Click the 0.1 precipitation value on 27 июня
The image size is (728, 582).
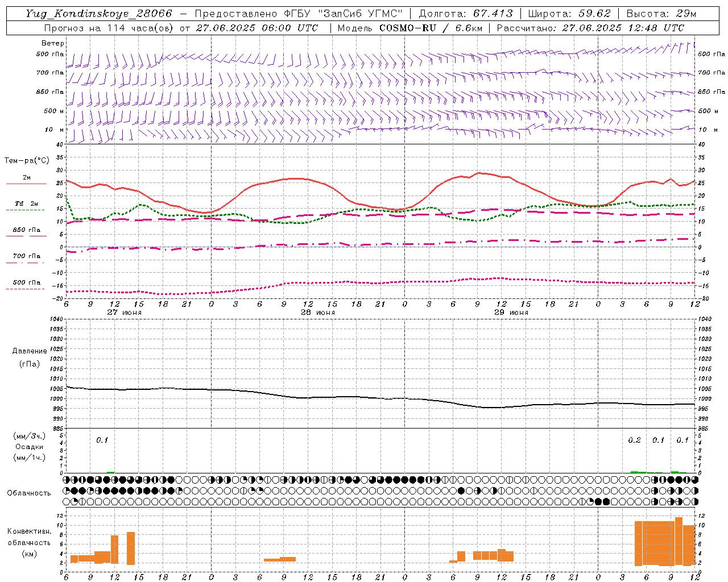click(x=102, y=440)
